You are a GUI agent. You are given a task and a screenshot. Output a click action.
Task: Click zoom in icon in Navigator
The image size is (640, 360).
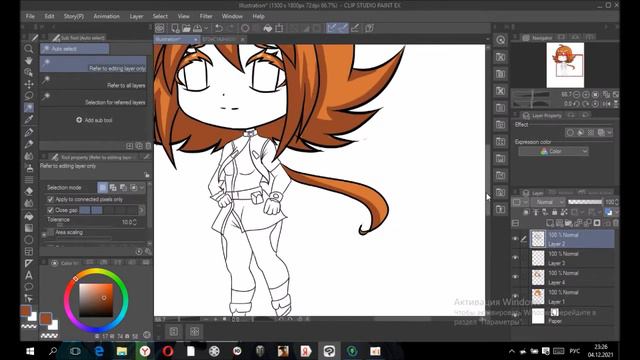pos(586,94)
